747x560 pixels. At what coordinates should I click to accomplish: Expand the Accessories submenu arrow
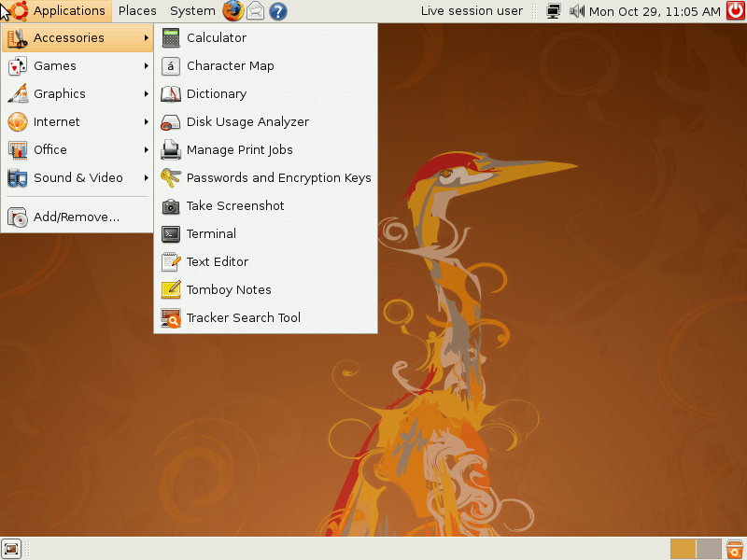tap(147, 37)
